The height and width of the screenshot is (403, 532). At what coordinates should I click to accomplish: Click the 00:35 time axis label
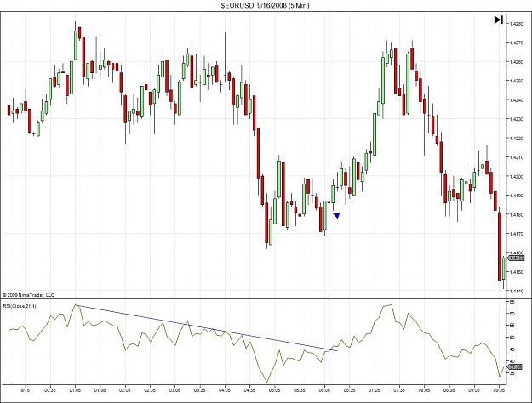(50, 390)
